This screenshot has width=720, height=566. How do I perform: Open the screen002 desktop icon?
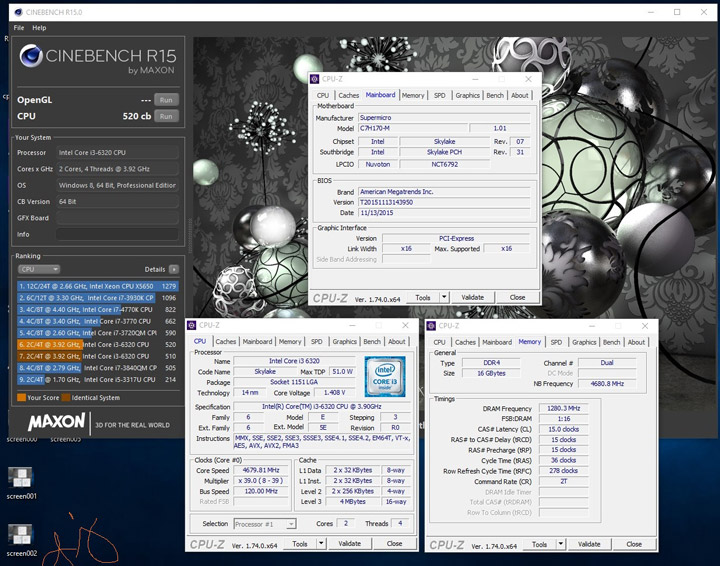[21, 534]
